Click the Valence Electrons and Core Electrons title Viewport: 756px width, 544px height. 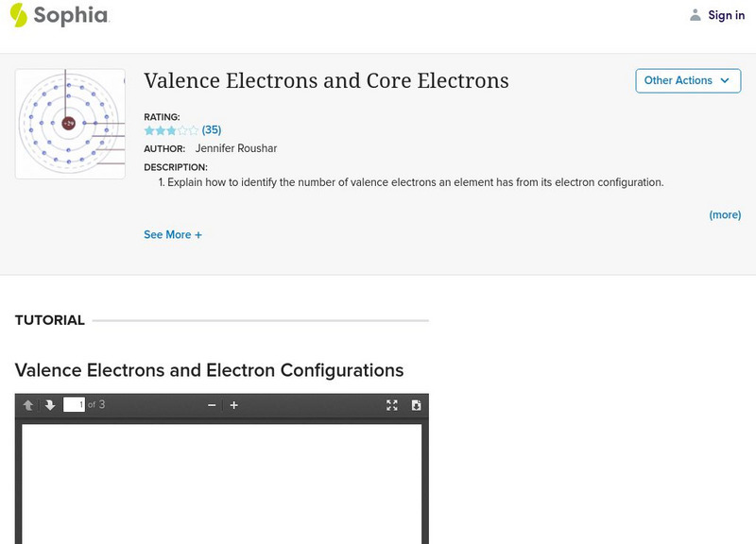(326, 81)
